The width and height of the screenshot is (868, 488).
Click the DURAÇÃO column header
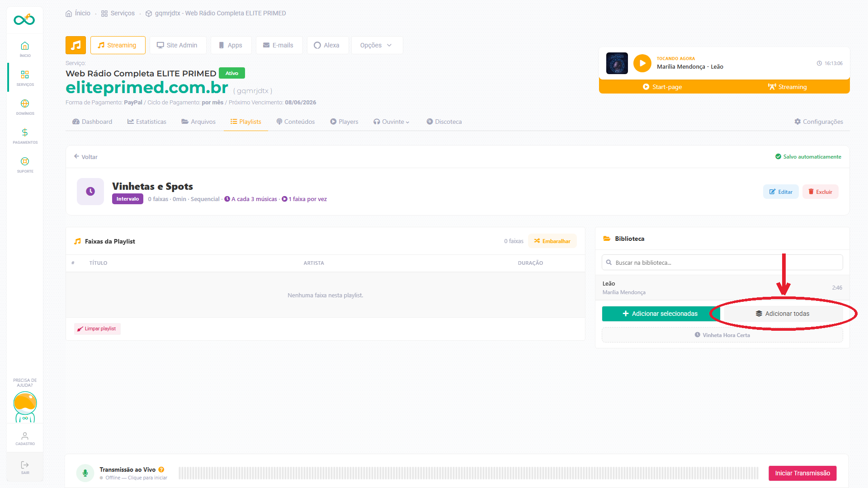(530, 263)
